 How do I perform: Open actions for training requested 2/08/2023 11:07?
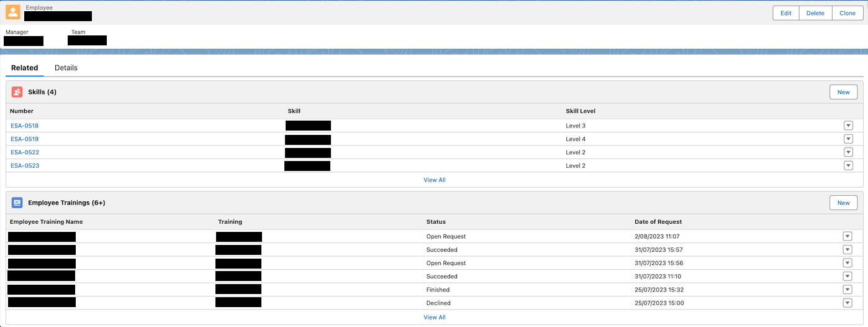(x=848, y=236)
